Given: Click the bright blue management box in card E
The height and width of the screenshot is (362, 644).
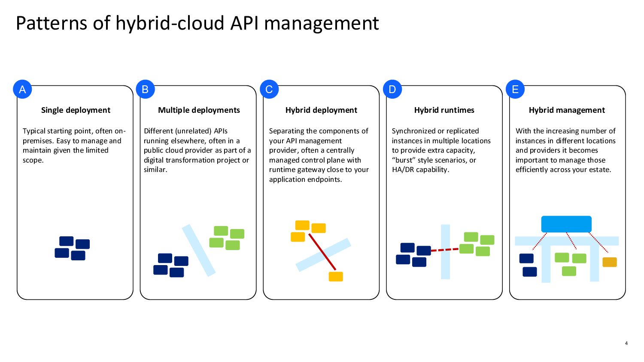Looking at the screenshot, I should 566,224.
